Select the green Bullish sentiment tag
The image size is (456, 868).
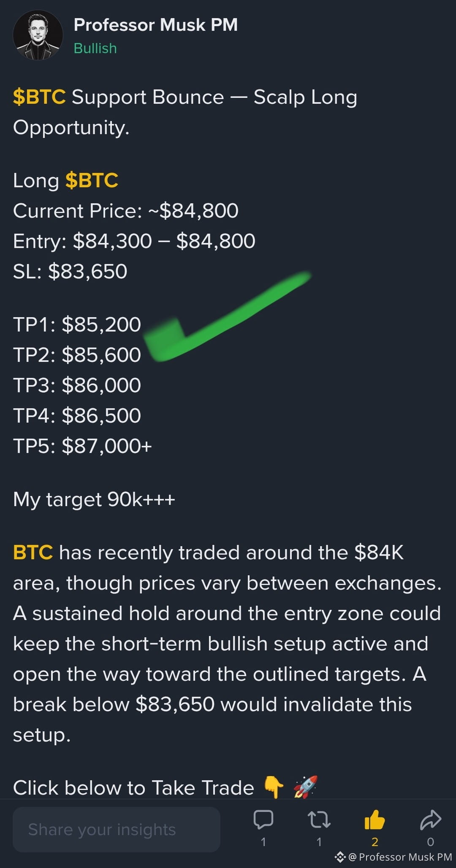pos(95,49)
